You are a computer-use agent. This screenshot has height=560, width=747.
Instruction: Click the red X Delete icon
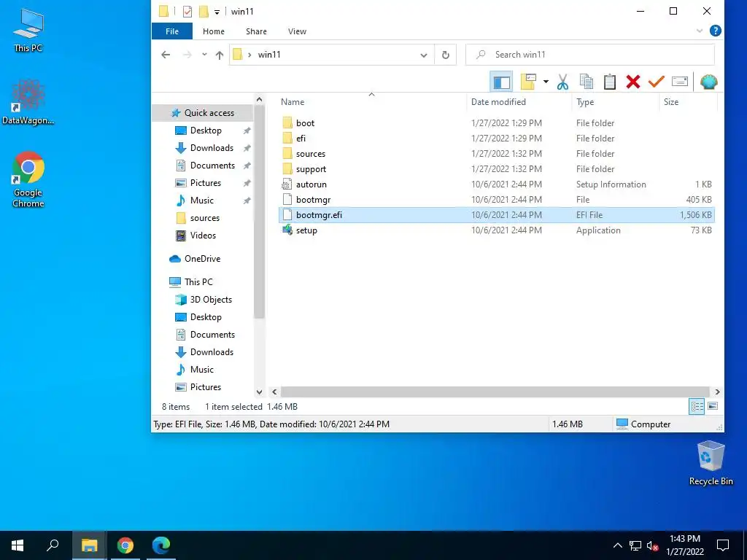click(x=633, y=82)
